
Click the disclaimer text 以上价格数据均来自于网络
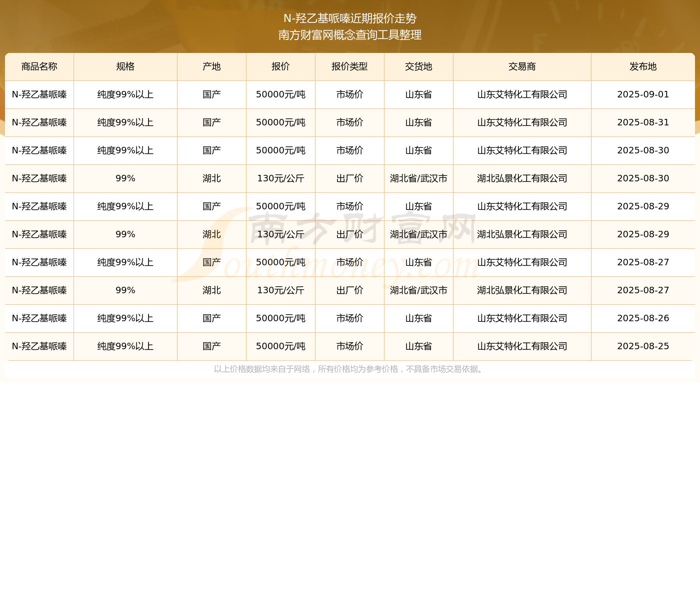point(262,369)
